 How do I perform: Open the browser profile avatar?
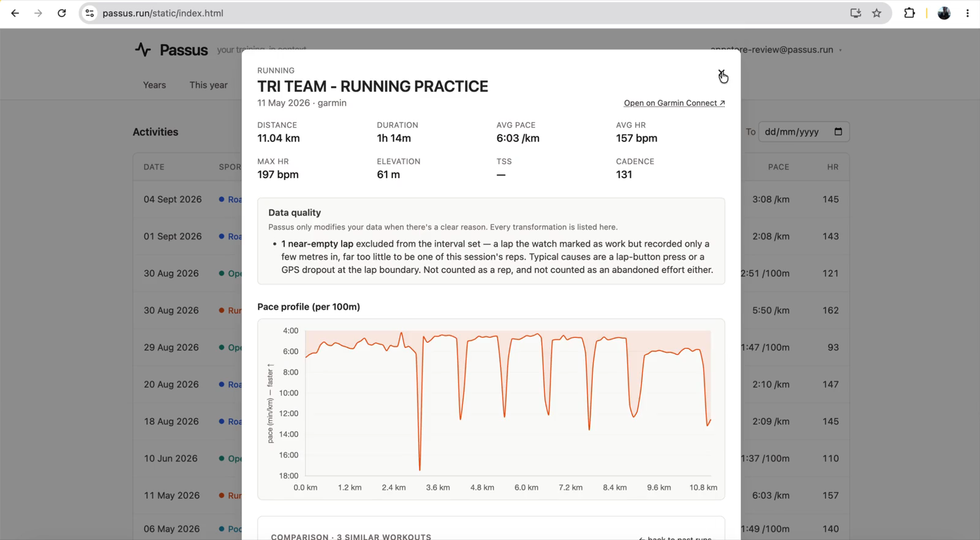click(x=944, y=13)
